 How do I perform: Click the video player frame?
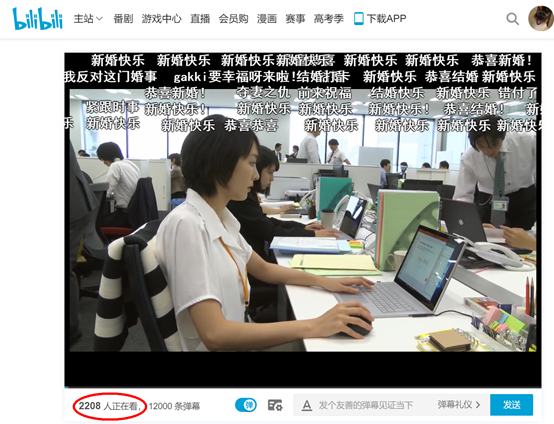[303, 220]
